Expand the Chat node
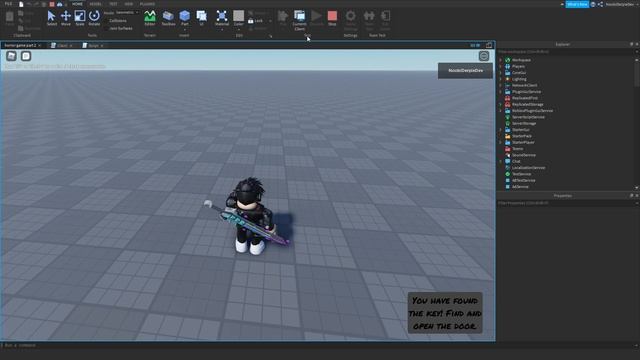The height and width of the screenshot is (360, 640). [x=501, y=161]
